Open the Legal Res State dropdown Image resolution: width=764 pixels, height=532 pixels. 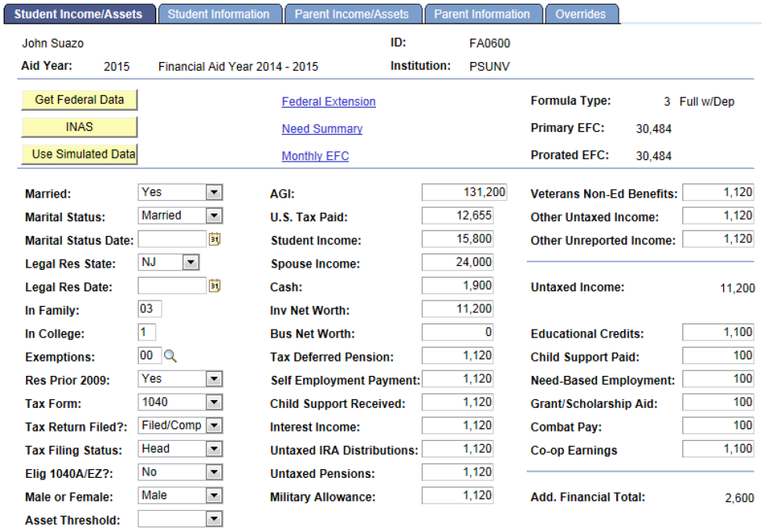tap(190, 263)
